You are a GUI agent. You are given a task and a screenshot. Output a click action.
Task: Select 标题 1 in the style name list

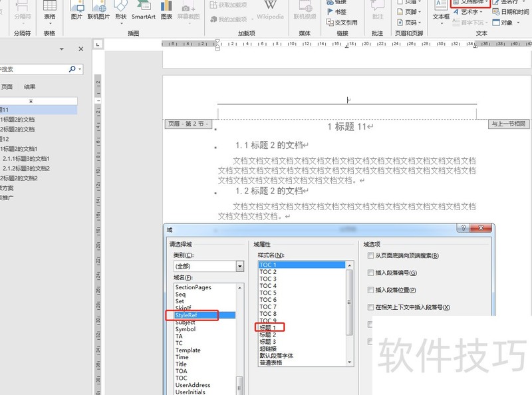(x=268, y=328)
